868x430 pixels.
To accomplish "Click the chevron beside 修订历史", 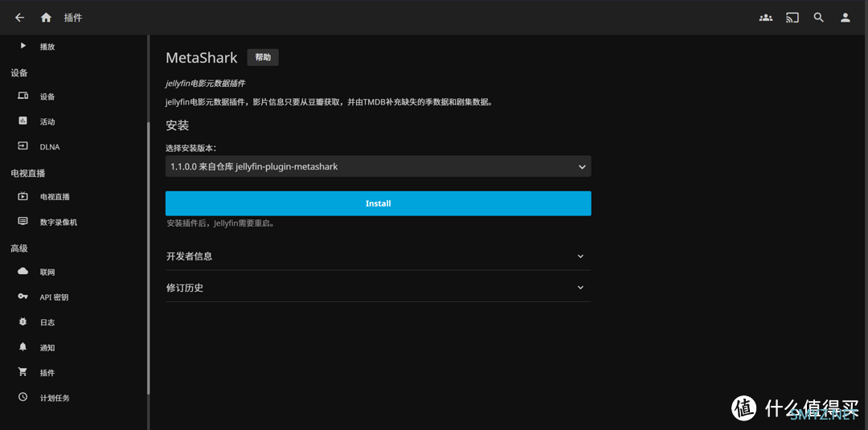I will [x=580, y=288].
